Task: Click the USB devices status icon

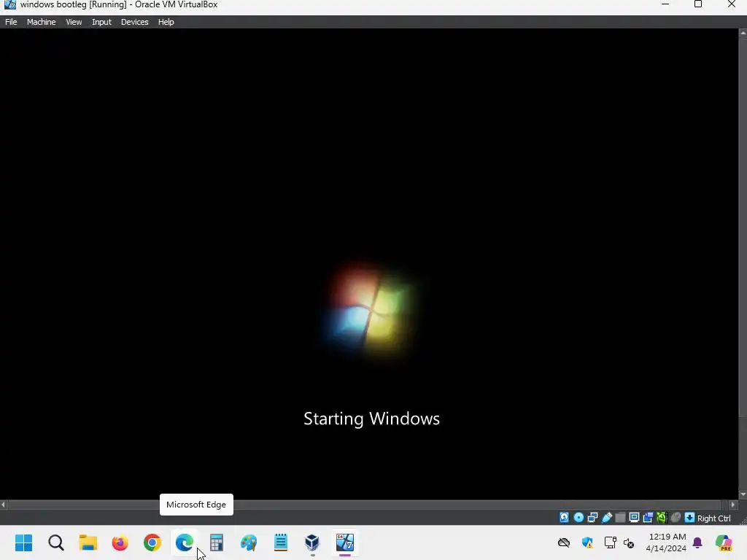Action: click(606, 518)
